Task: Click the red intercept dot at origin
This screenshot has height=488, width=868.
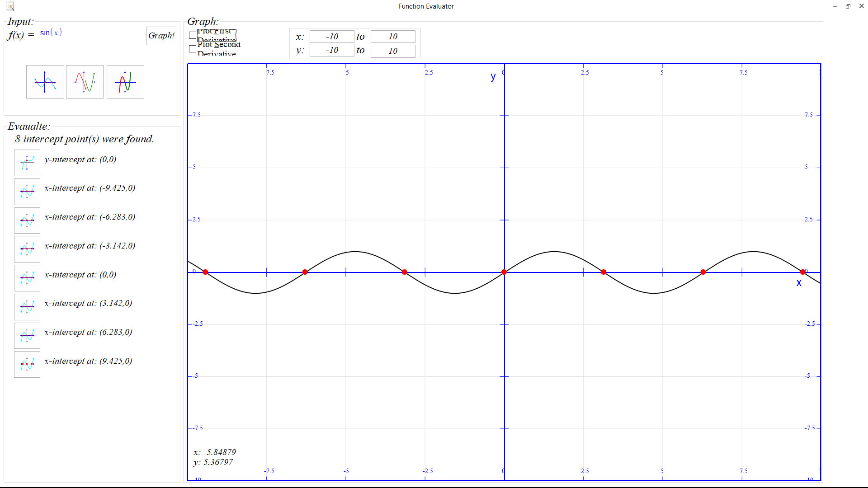Action: (x=504, y=272)
